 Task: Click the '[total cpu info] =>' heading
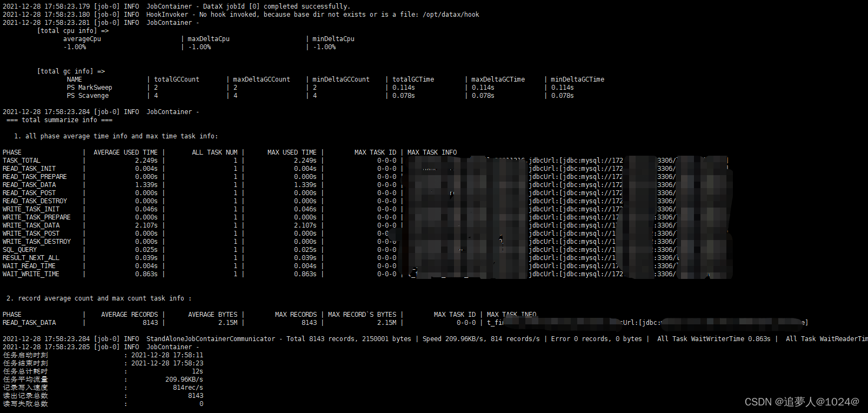(x=72, y=31)
